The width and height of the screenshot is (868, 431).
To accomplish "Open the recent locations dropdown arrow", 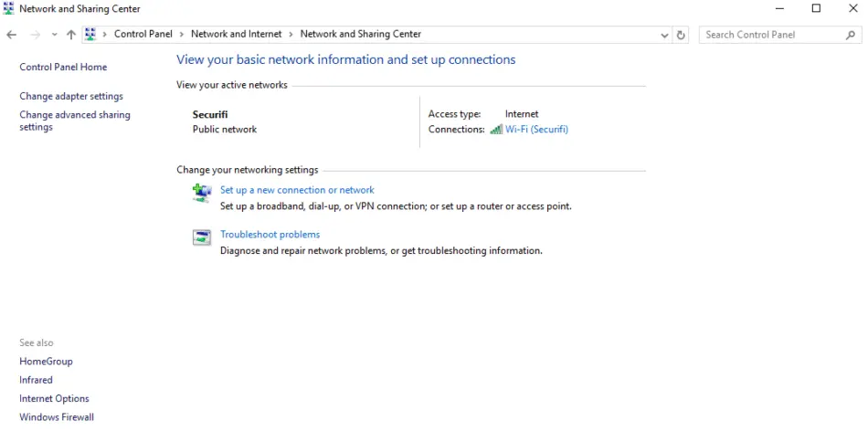I will coord(54,35).
